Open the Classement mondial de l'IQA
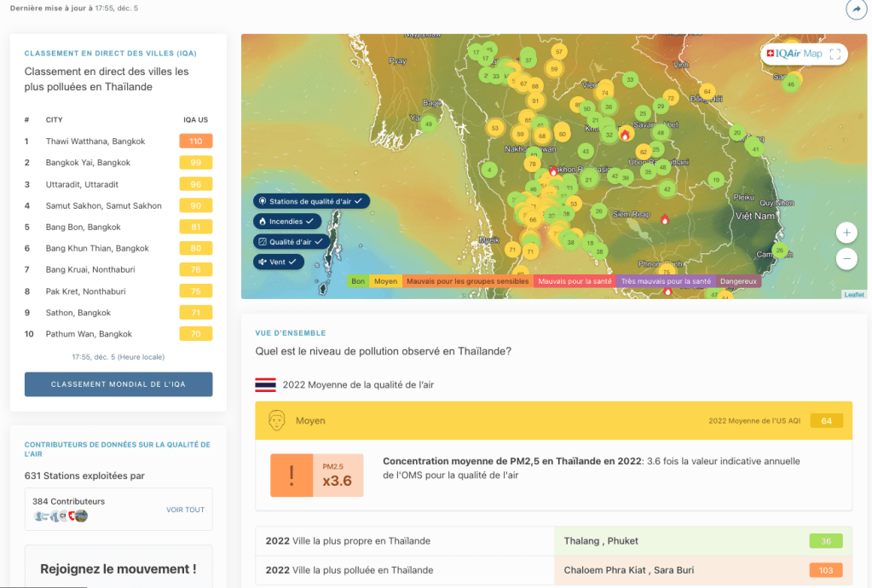The width and height of the screenshot is (872, 588). (x=118, y=384)
